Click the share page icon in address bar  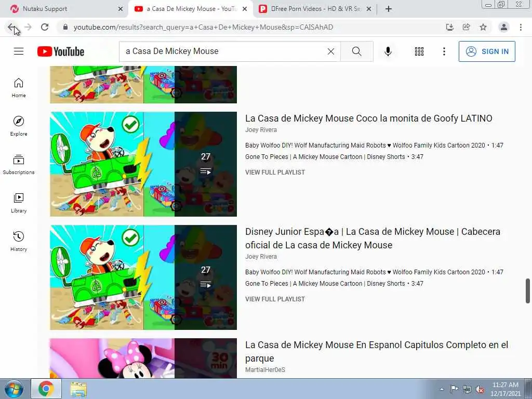coord(467,27)
